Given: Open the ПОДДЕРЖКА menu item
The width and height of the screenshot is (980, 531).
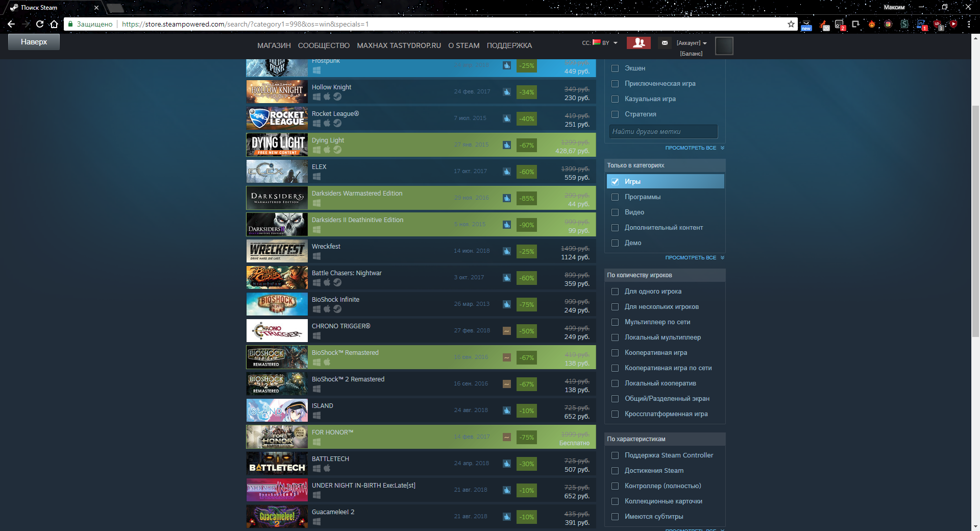Looking at the screenshot, I should click(509, 45).
